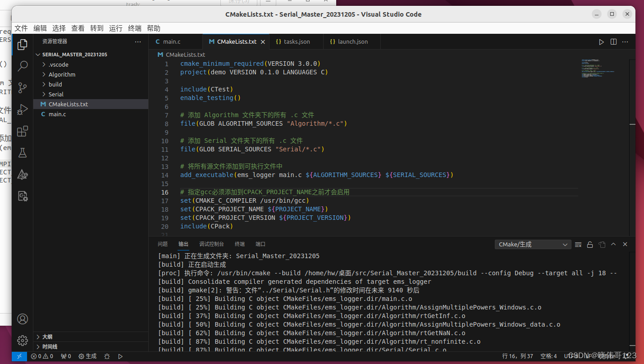This screenshot has width=644, height=364.
Task: Expand the Serial folder
Action: coord(91,94)
